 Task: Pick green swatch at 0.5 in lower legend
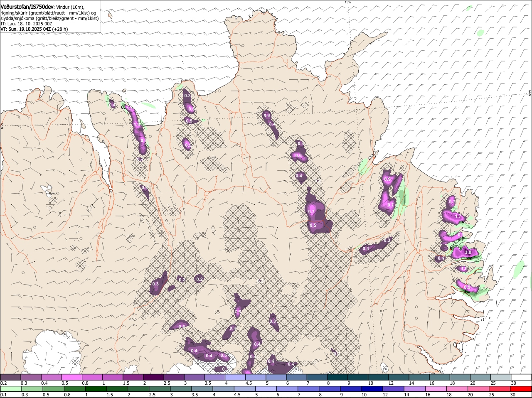[54, 389]
